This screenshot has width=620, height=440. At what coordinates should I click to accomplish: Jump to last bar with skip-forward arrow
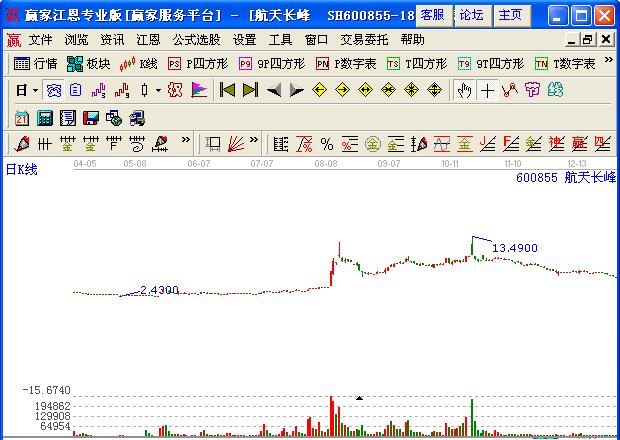[x=251, y=90]
